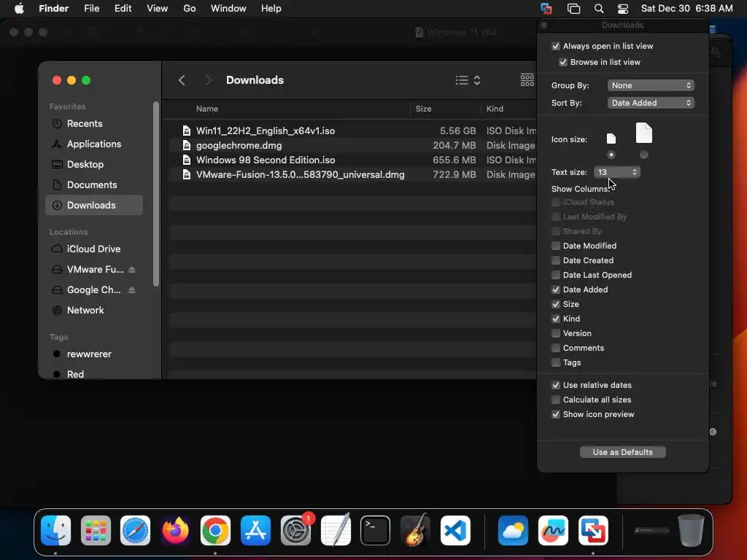
Task: Enable the Date Last Opened column
Action: point(555,275)
